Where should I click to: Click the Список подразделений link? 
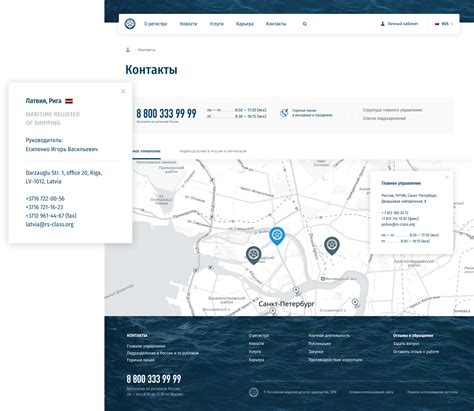pos(384,118)
